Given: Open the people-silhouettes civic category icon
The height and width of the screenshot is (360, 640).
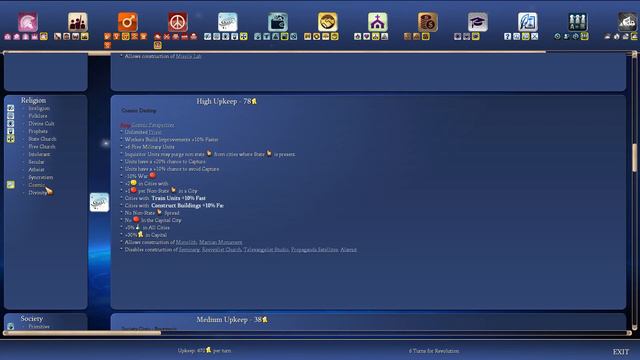Looking at the screenshot, I should pos(78,22).
